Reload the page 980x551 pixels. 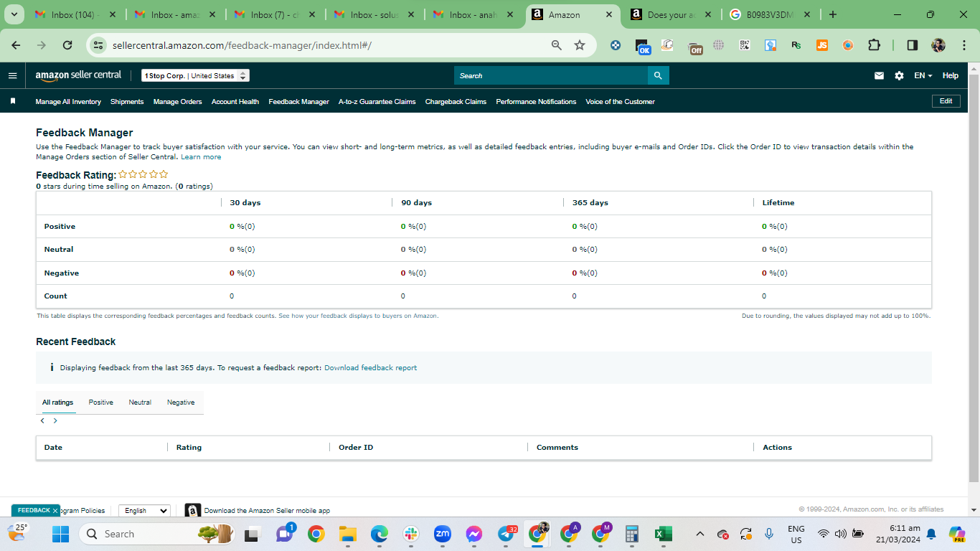[67, 45]
